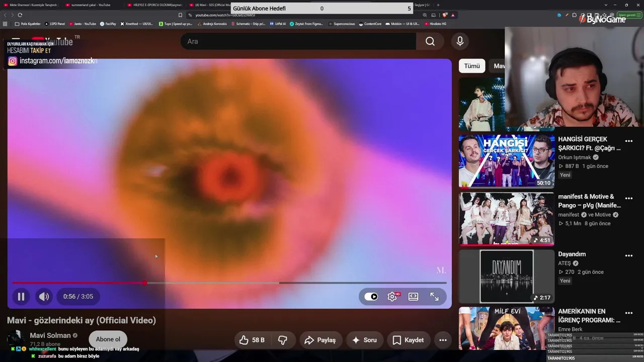The image size is (644, 362).
Task: Open Mavi Solman channel avatar
Action: point(16,339)
